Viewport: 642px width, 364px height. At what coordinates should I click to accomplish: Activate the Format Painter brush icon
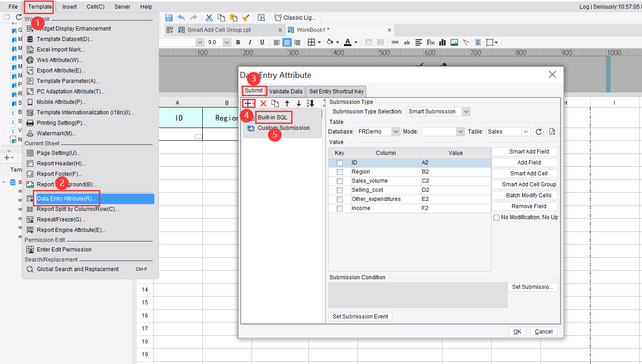tap(246, 17)
